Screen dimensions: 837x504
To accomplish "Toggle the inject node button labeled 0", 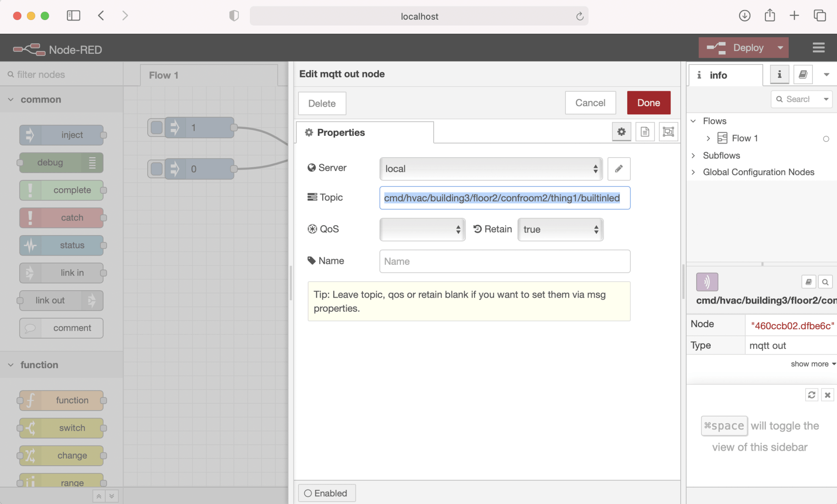I will (x=156, y=169).
